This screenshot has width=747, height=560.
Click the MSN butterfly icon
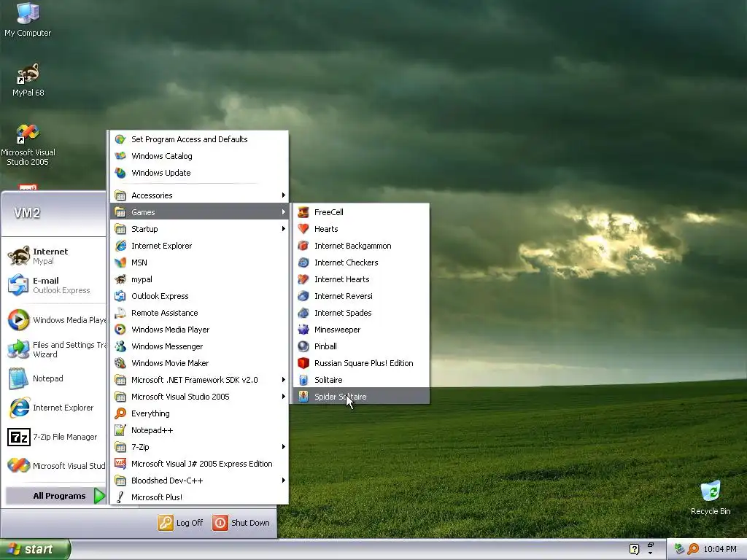[120, 262]
